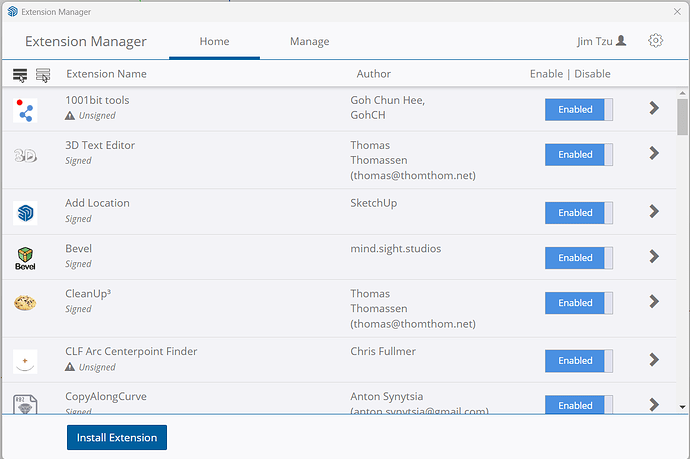The image size is (690, 459).
Task: Click the CLF Arc Centerpoint Finder icon
Action: [x=25, y=360]
